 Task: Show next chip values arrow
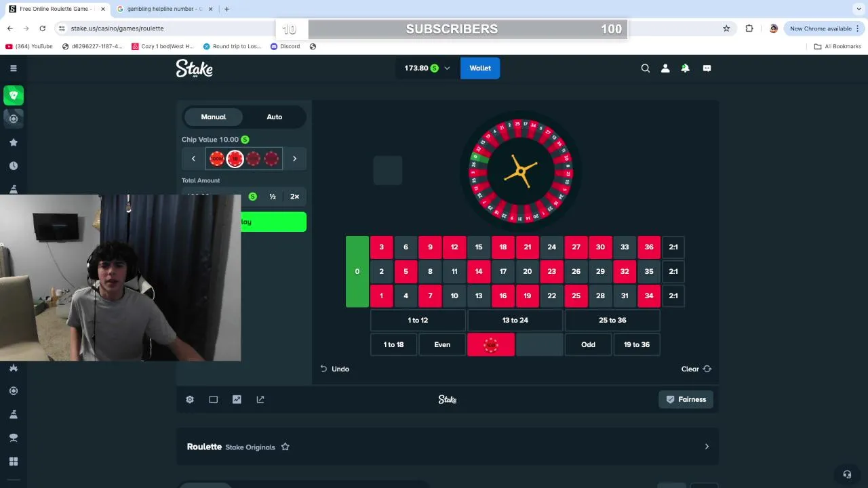pyautogui.click(x=294, y=159)
